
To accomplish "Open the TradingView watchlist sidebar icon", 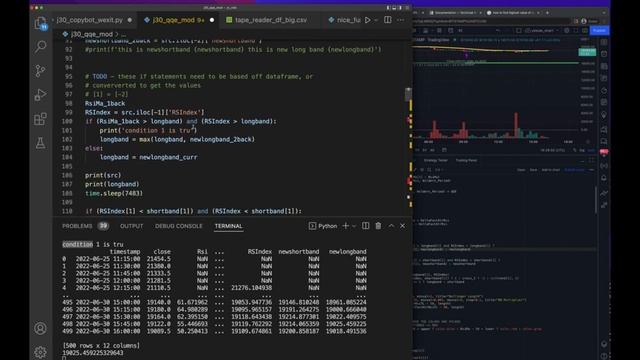I will point(604,42).
